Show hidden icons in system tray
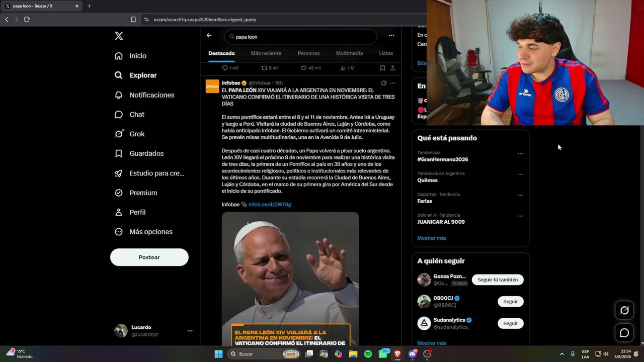 pos(562,354)
